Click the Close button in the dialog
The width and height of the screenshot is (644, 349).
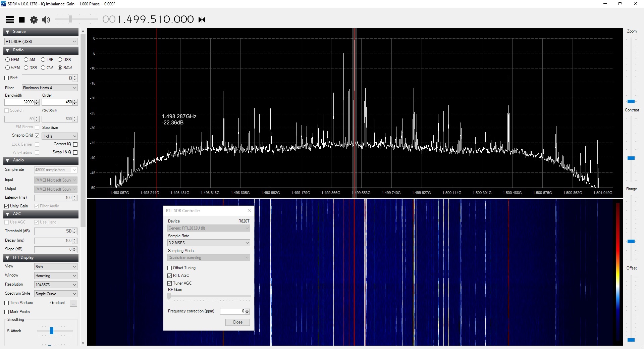237,322
